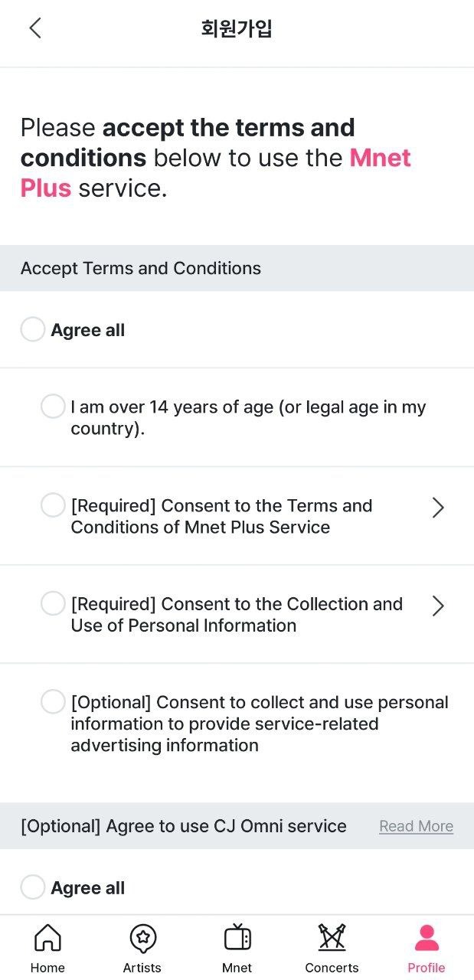Open the Mnet TV icon
The height and width of the screenshot is (980, 474).
pos(237,937)
